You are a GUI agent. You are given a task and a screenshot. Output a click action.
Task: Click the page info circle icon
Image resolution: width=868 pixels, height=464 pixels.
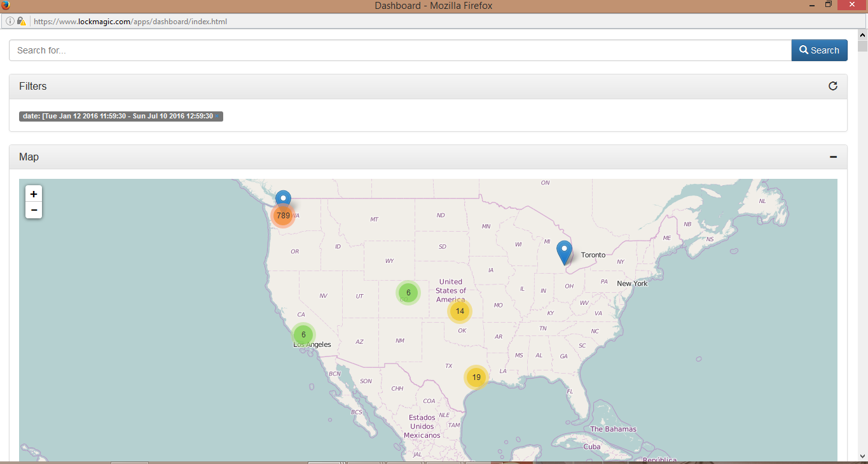(10, 21)
